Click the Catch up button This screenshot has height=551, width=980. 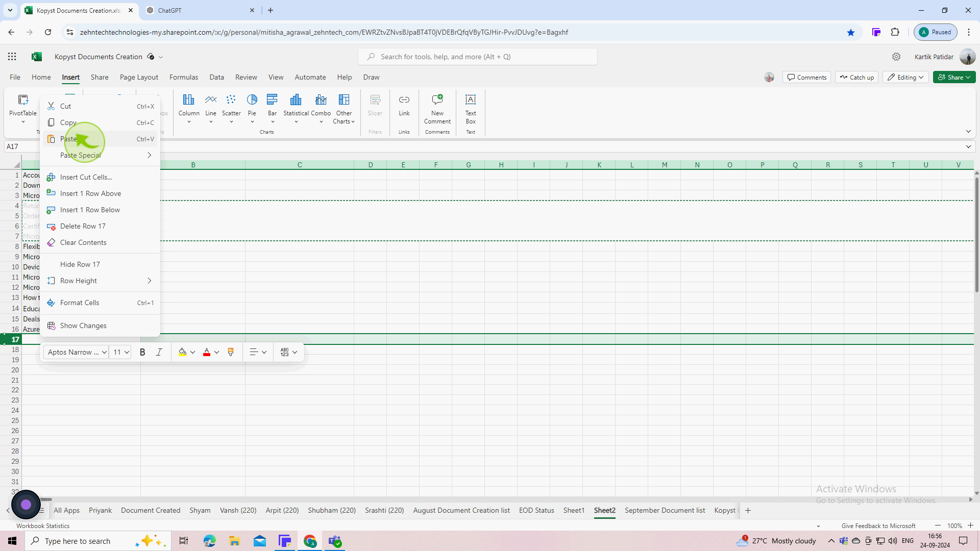(x=856, y=77)
